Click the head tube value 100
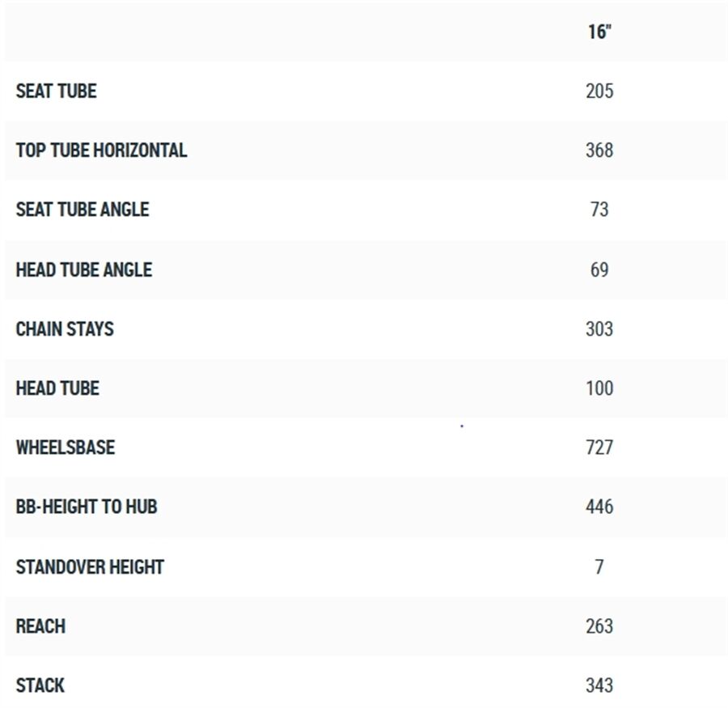Image resolution: width=728 pixels, height=708 pixels. (x=599, y=388)
